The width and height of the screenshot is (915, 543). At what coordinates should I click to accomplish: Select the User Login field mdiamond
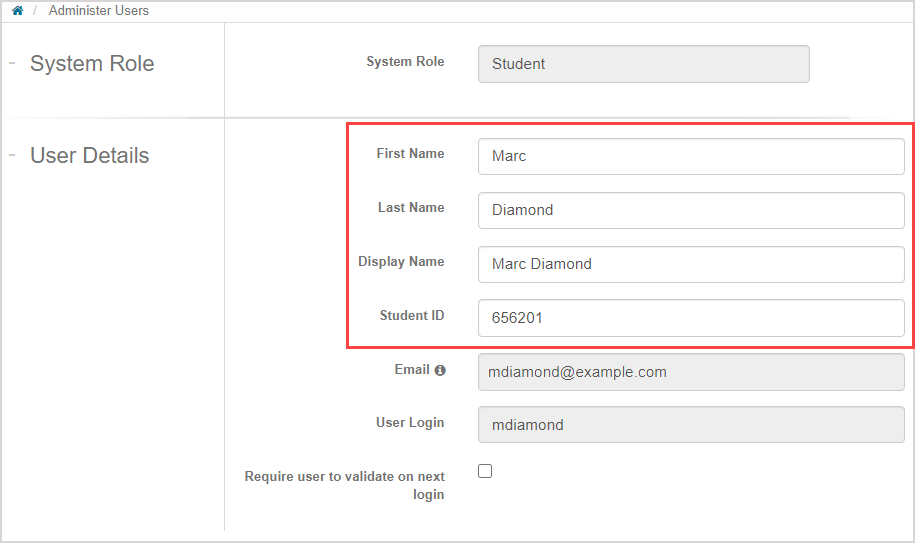point(690,425)
